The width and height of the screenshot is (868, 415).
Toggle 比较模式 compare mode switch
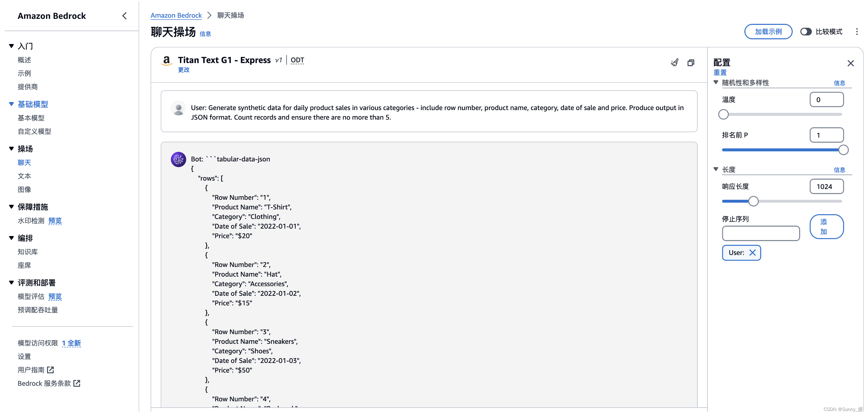click(x=806, y=32)
